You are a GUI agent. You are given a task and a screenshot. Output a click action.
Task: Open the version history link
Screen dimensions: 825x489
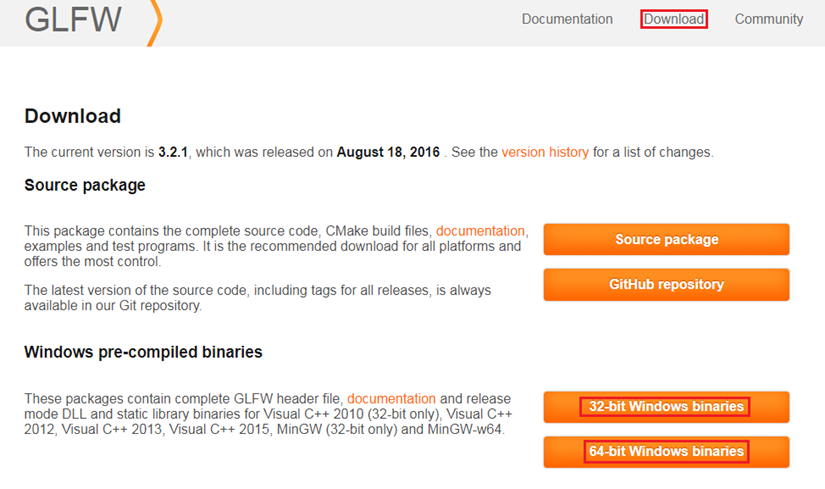point(545,152)
